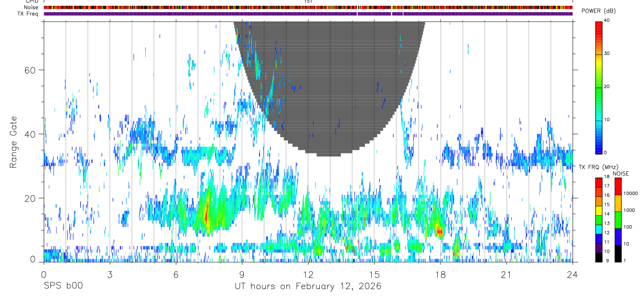Click the 15 label on TX FRQ legend
644x297 pixels.
pos(607,205)
